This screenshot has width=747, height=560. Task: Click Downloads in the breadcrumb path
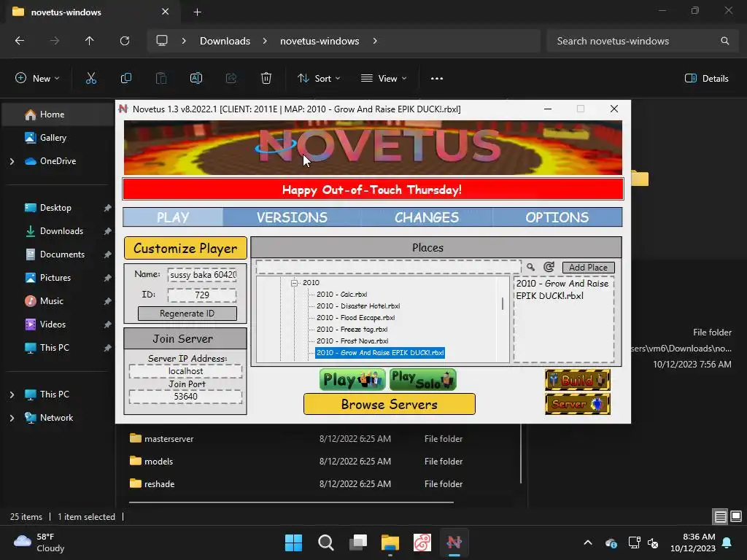[x=225, y=41]
